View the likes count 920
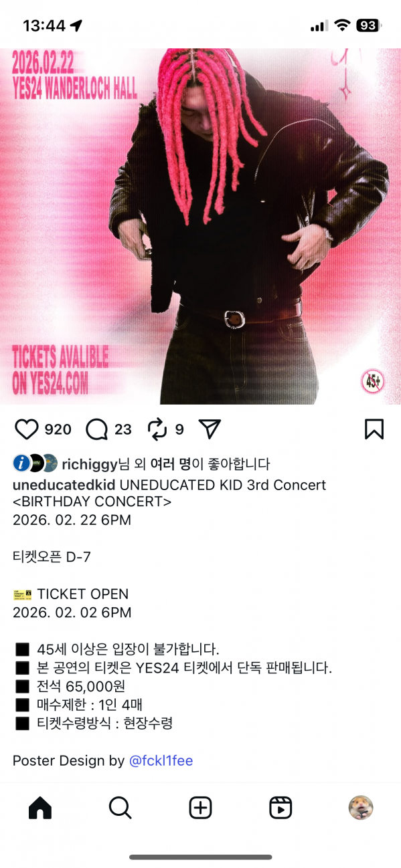This screenshot has width=401, height=868. (x=58, y=429)
